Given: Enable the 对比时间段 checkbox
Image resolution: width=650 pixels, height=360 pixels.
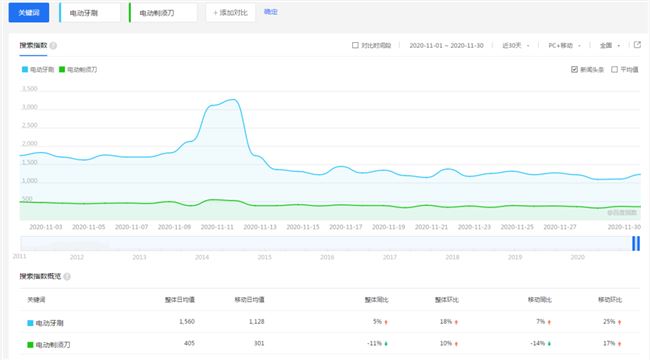Looking at the screenshot, I should coord(355,45).
